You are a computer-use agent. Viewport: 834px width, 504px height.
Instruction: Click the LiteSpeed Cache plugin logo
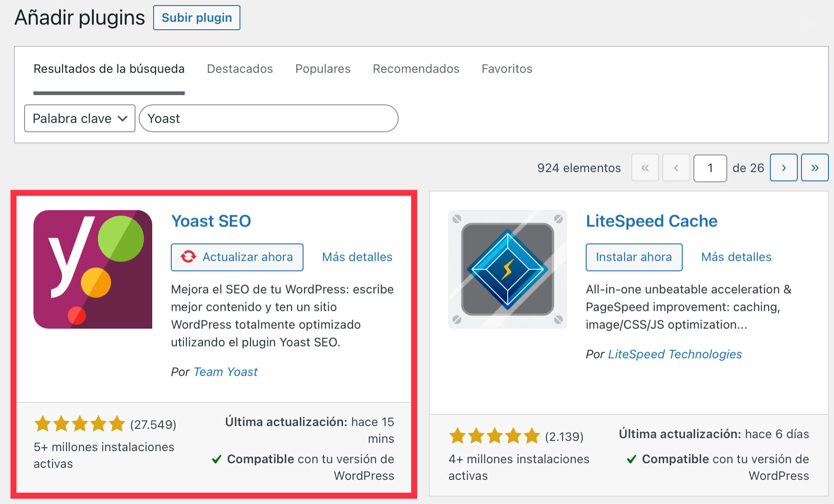tap(507, 269)
